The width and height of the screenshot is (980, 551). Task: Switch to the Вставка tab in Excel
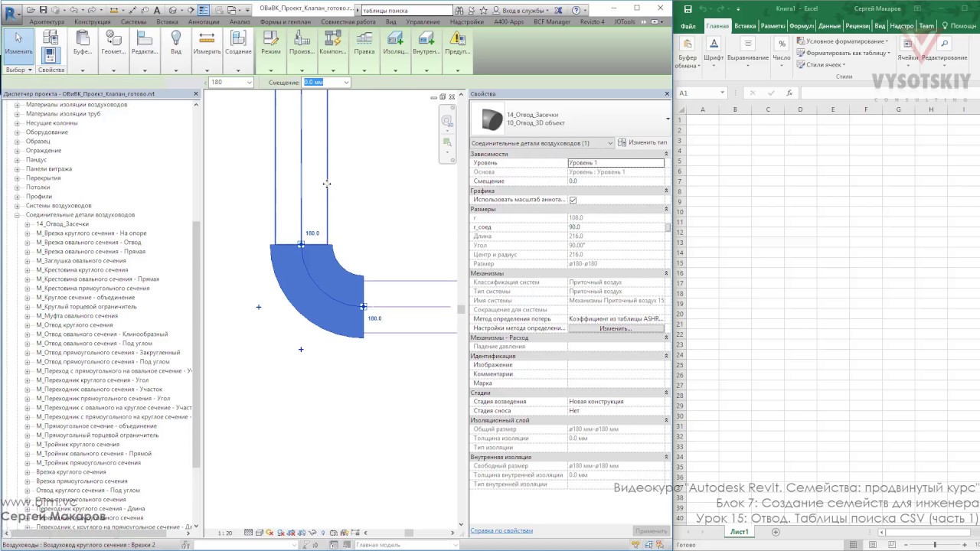click(x=745, y=26)
